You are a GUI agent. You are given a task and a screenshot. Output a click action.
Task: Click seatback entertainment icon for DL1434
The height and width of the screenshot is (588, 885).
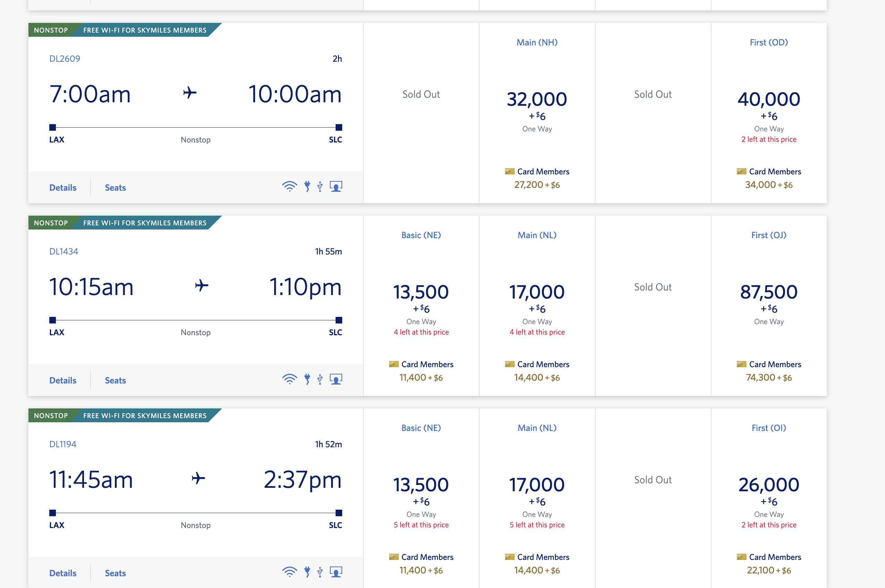click(x=336, y=379)
